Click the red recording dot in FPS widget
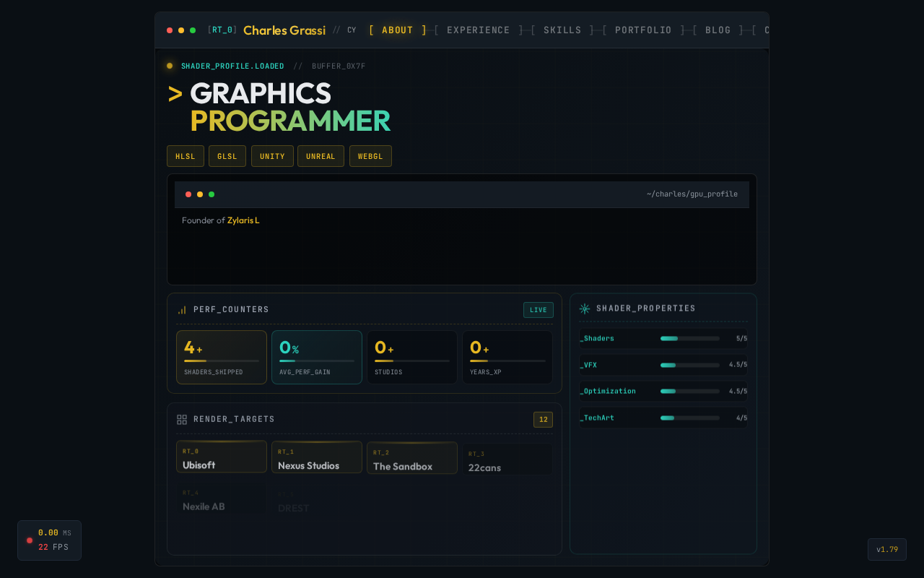The width and height of the screenshot is (924, 578). pos(30,540)
